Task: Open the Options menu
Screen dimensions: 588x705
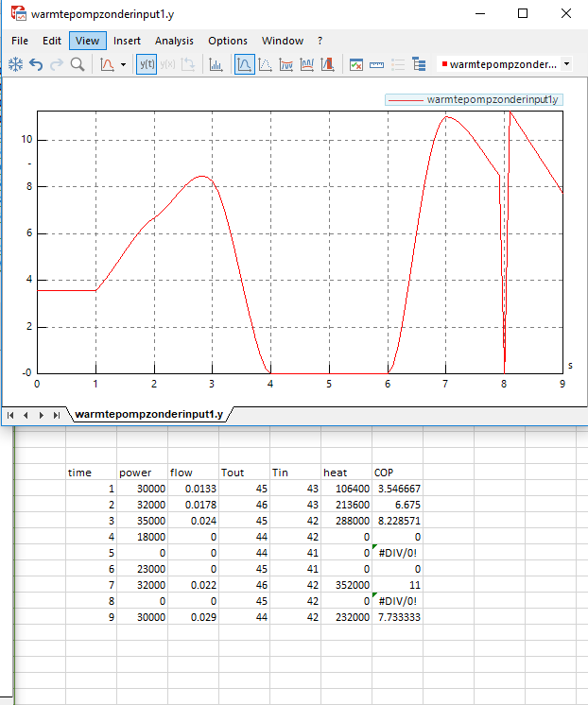Action: click(x=228, y=41)
